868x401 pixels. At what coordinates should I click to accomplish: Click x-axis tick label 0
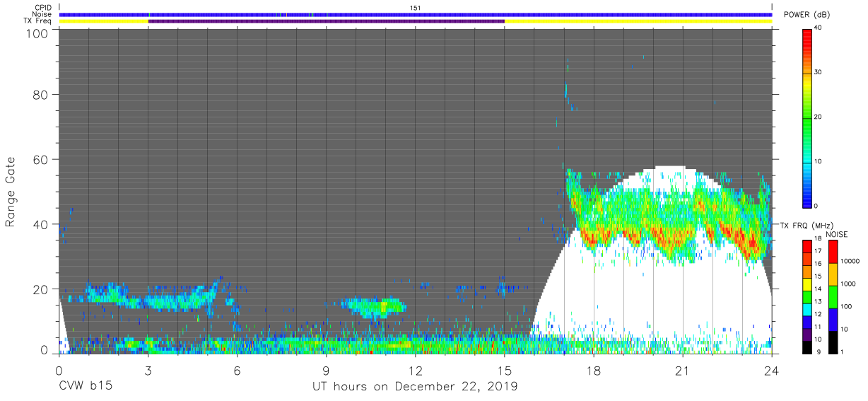59,370
